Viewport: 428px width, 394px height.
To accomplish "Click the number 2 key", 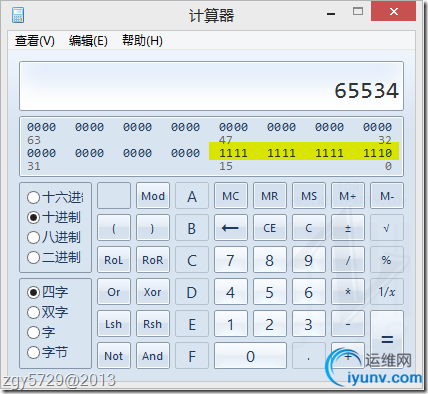I will click(270, 324).
